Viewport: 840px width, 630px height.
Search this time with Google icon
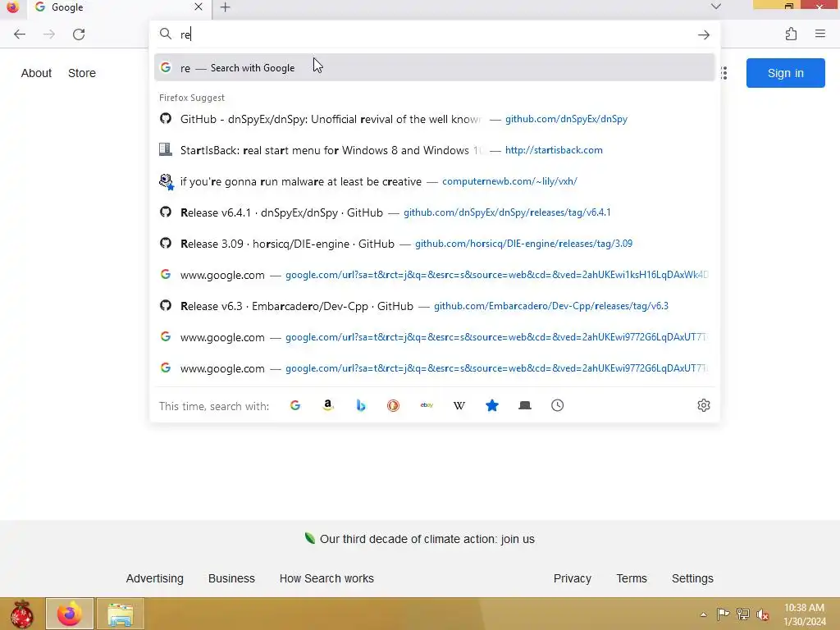[295, 405]
